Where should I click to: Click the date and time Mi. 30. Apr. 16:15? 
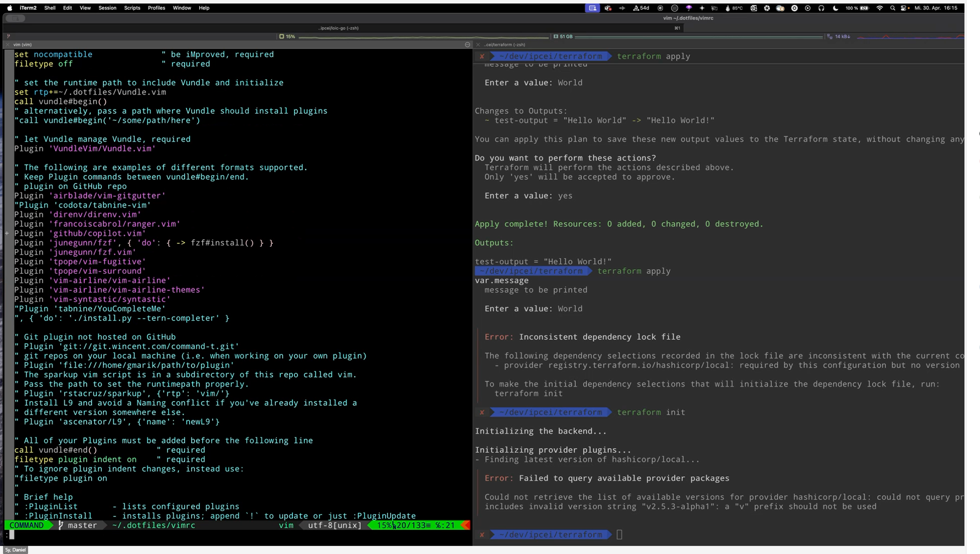[x=936, y=8]
